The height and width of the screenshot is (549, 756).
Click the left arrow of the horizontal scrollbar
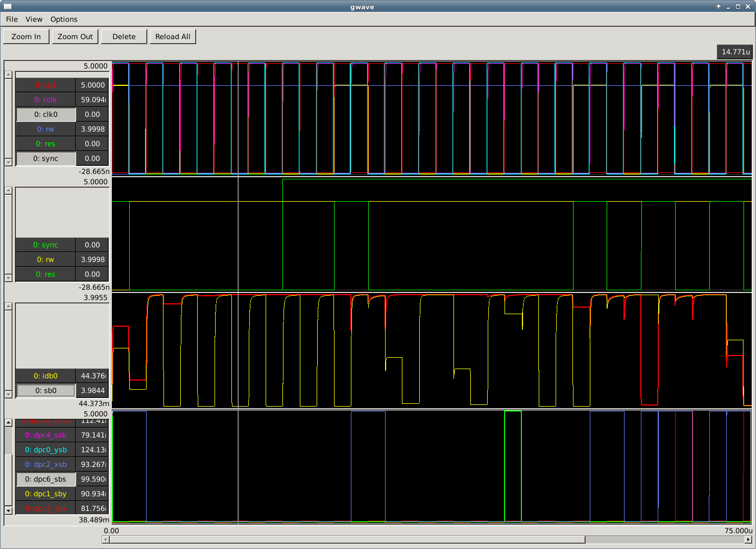click(105, 540)
